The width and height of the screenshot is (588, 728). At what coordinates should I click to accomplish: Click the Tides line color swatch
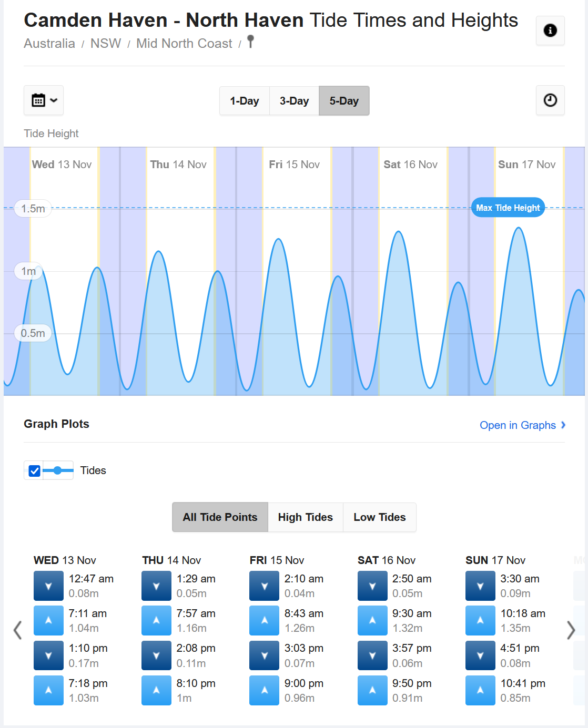(x=58, y=470)
